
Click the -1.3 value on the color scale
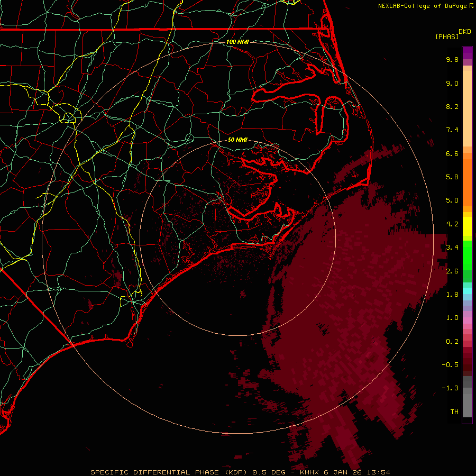(450, 388)
